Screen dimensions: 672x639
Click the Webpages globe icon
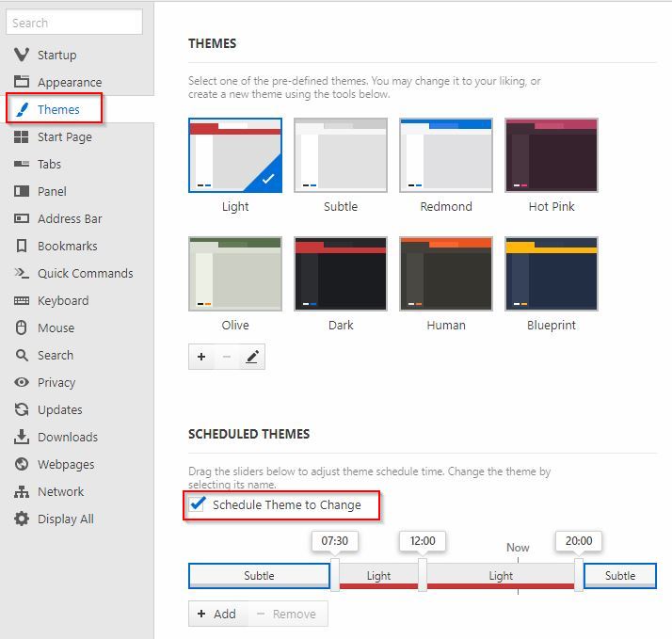[x=22, y=464]
